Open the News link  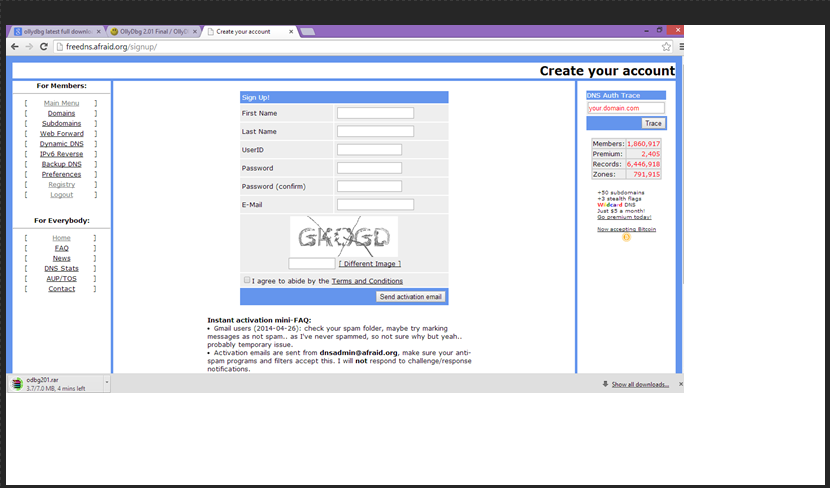pyautogui.click(x=61, y=258)
